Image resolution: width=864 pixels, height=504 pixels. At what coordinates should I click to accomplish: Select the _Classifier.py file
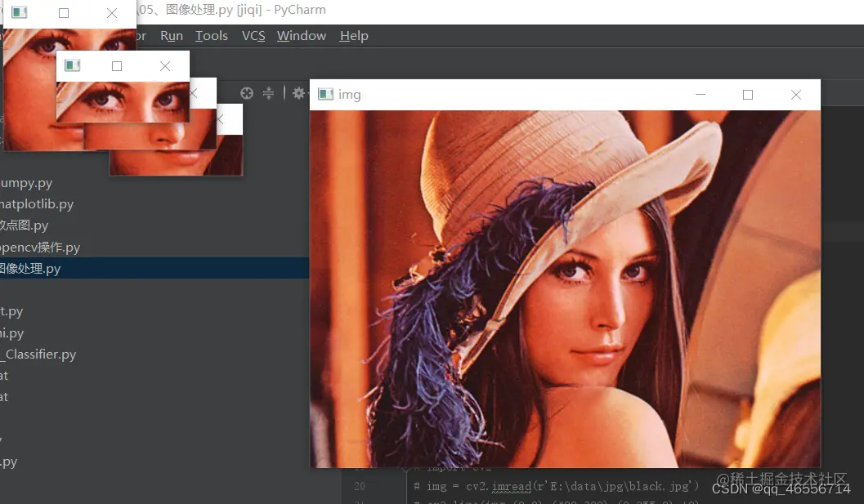point(38,355)
